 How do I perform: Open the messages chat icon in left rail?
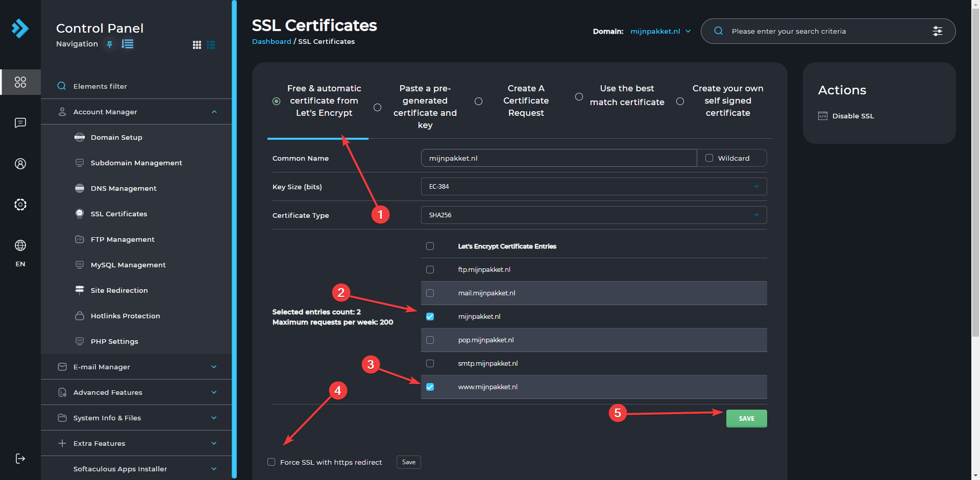click(x=20, y=123)
